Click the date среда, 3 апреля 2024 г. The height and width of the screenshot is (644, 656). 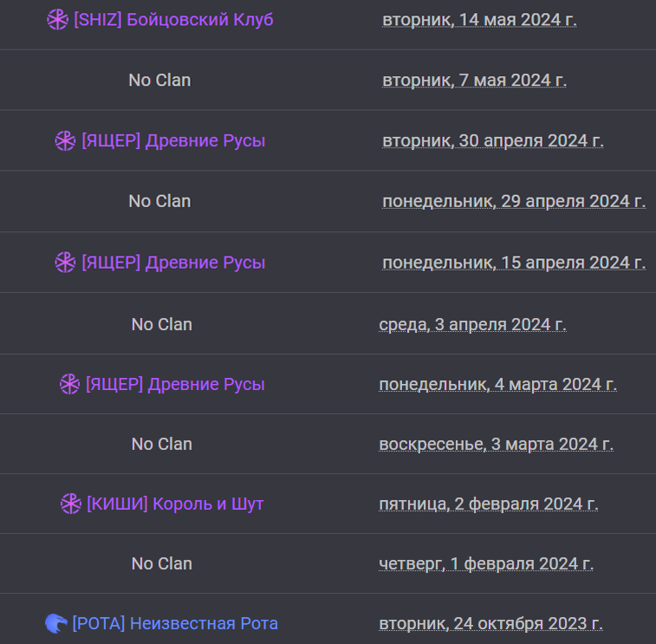[472, 324]
